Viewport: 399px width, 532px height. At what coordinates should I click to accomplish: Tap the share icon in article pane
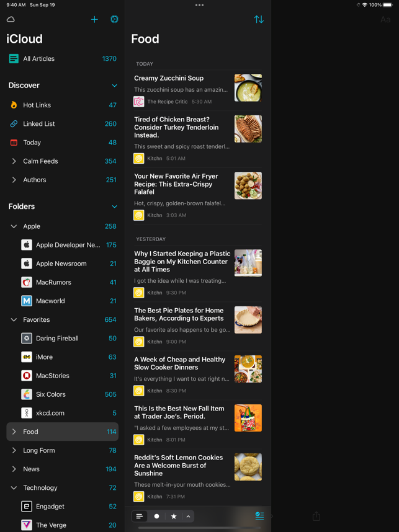click(x=316, y=516)
